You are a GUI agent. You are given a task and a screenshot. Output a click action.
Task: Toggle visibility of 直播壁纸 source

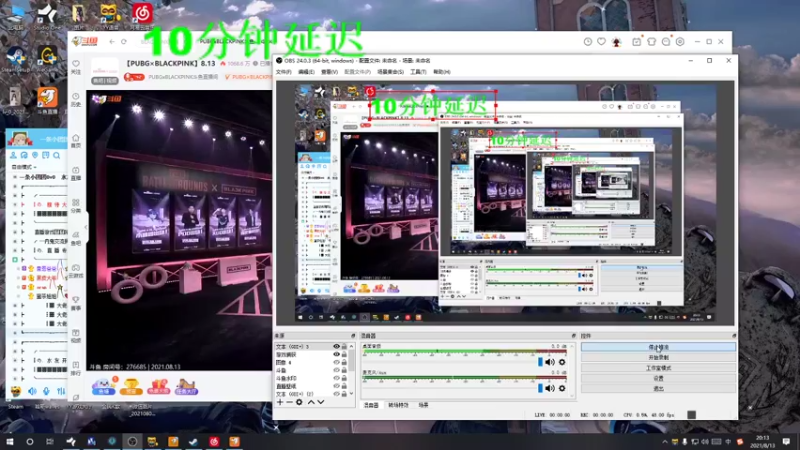[x=336, y=386]
